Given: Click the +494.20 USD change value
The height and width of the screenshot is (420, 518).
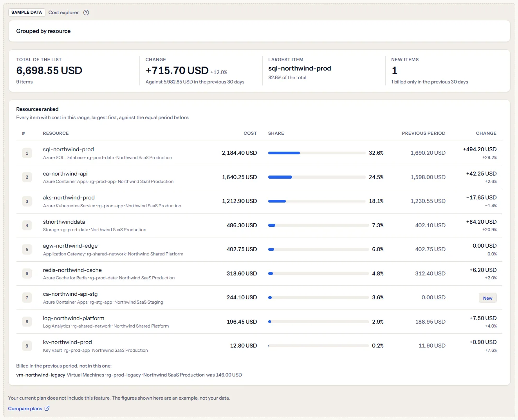Looking at the screenshot, I should click(x=480, y=149).
